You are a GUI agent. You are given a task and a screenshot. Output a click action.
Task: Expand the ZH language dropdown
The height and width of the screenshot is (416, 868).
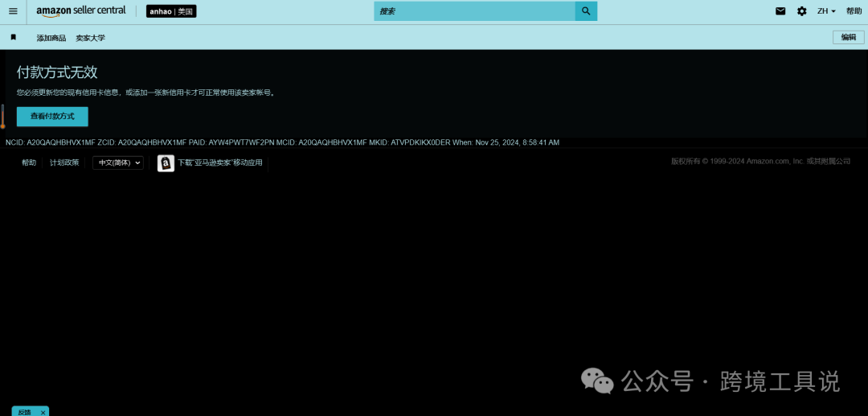click(826, 11)
